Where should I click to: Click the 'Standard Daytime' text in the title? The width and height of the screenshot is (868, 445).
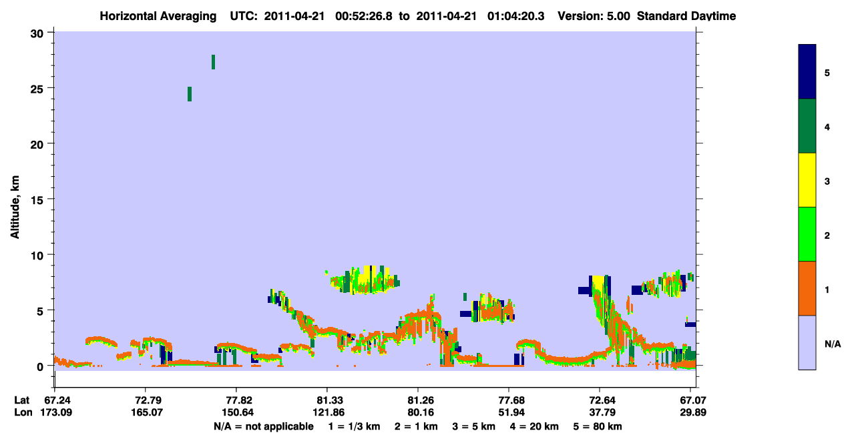tap(686, 16)
